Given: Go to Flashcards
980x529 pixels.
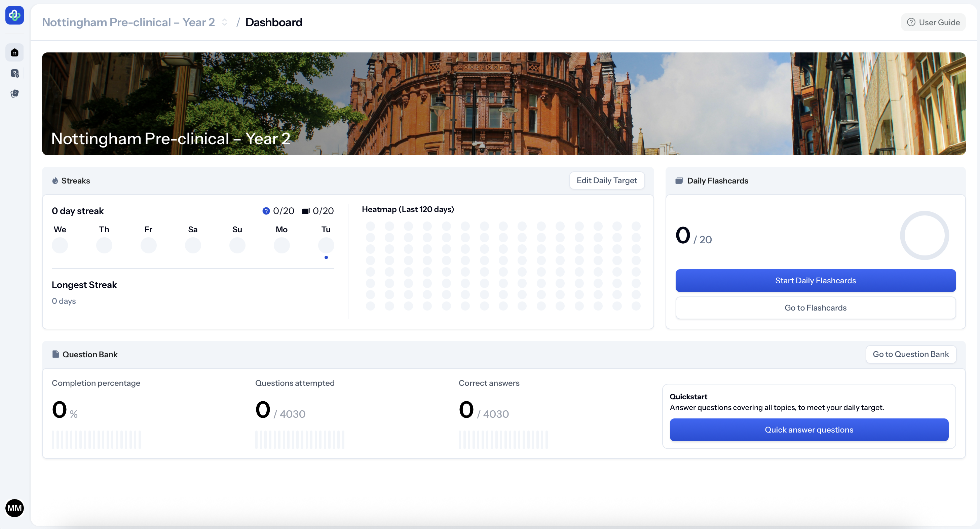Looking at the screenshot, I should click(x=815, y=308).
